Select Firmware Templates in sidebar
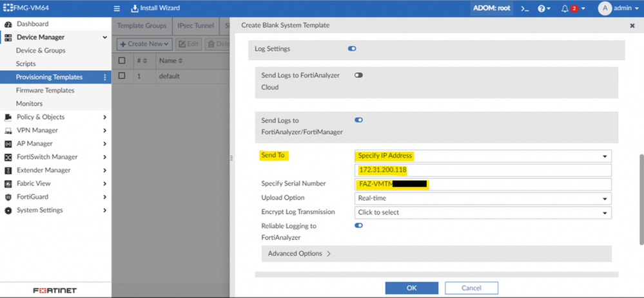Image resolution: width=644 pixels, height=298 pixels. click(45, 91)
